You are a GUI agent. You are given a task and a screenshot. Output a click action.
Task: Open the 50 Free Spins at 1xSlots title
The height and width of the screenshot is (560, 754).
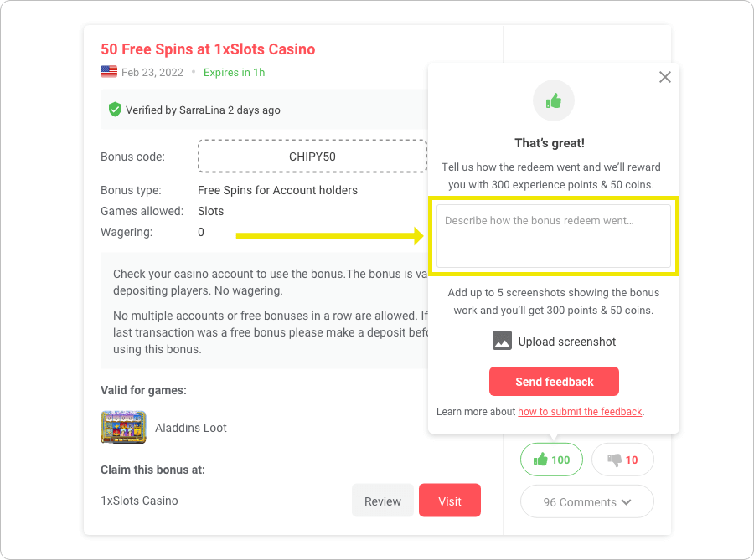click(207, 49)
